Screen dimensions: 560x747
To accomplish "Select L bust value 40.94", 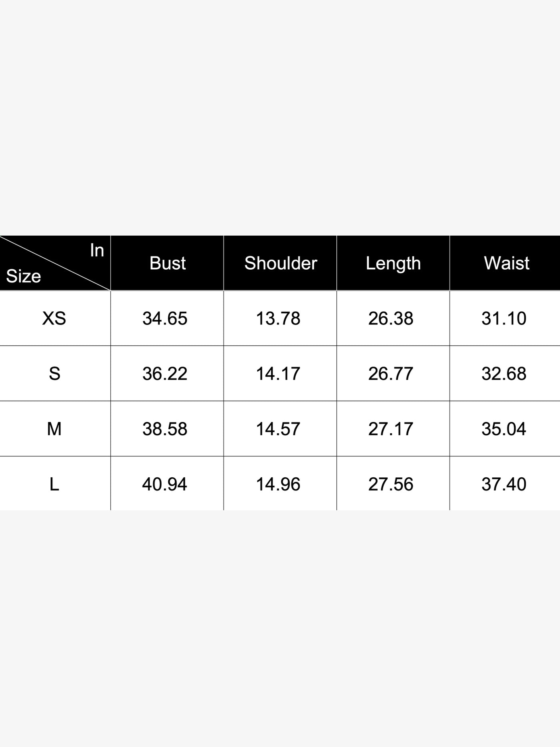I will tap(164, 484).
